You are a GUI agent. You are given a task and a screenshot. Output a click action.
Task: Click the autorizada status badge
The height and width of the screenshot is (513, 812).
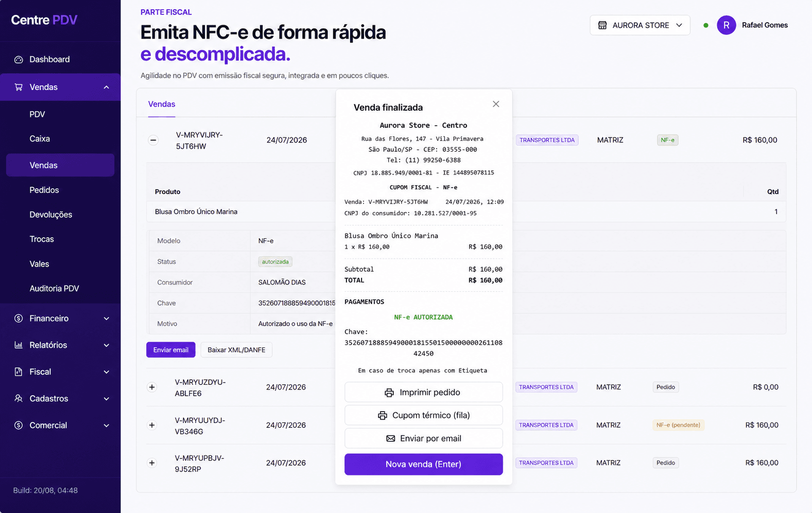275,262
